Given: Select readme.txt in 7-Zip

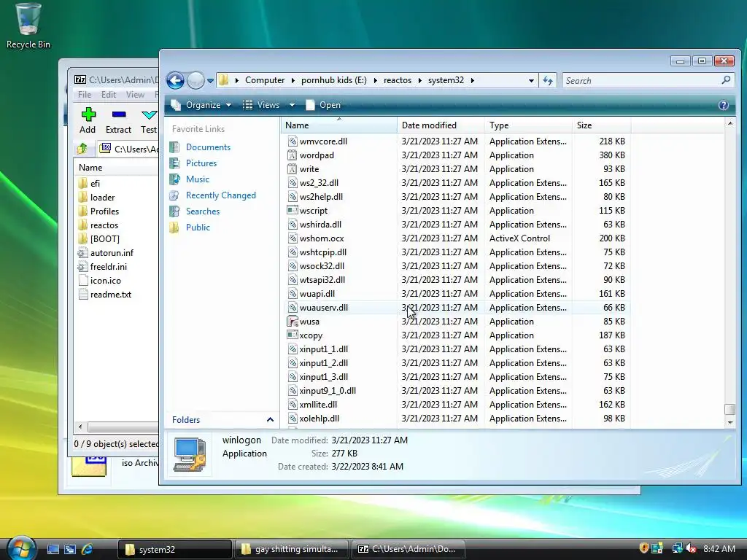Looking at the screenshot, I should tap(105, 295).
